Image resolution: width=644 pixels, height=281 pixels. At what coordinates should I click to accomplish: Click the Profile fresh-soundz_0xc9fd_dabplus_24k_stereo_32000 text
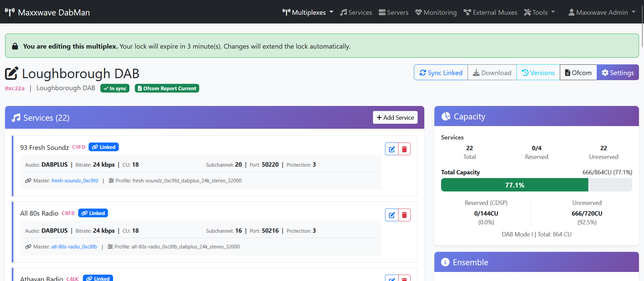178,180
